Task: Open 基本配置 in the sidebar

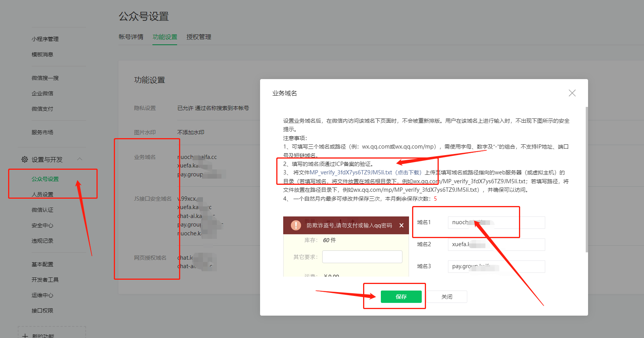Action: (42, 264)
